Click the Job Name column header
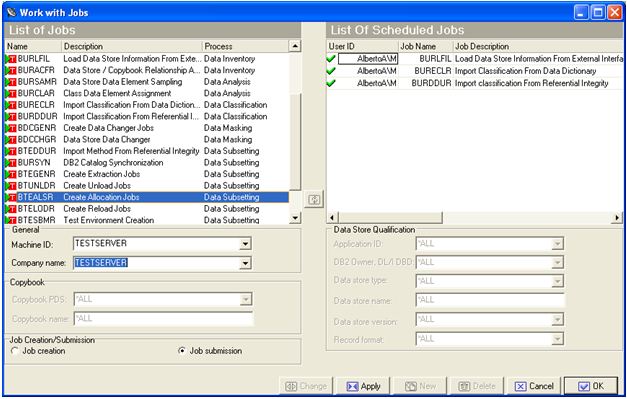Screen dimensions: 627x399 tap(426, 46)
